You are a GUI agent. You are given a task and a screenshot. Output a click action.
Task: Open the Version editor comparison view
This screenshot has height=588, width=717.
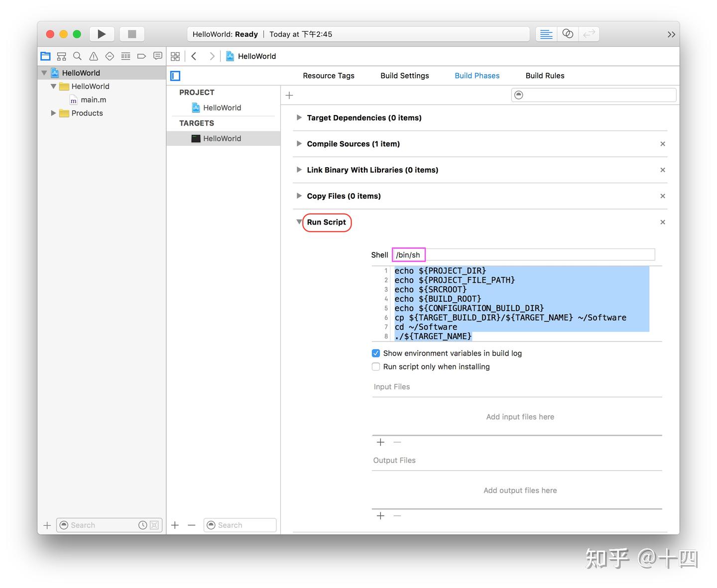click(x=589, y=34)
